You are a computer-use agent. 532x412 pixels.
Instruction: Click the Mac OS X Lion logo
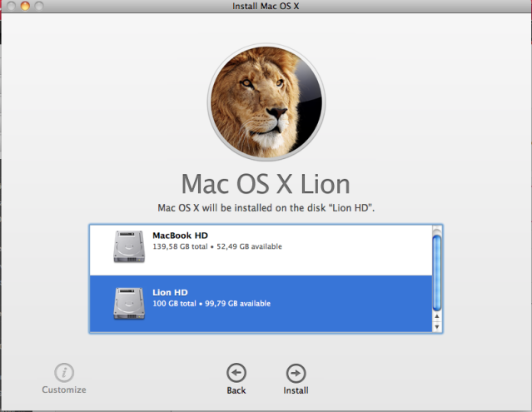pos(266,102)
